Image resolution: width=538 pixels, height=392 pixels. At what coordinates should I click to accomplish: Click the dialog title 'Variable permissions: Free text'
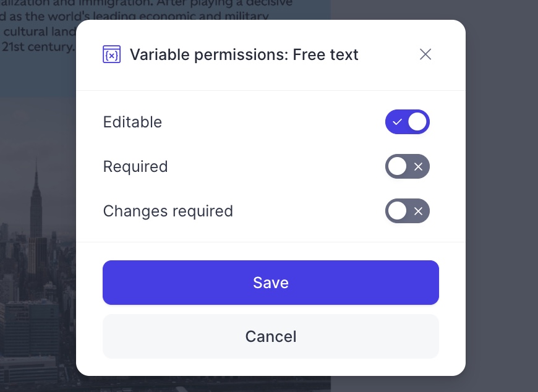pyautogui.click(x=244, y=54)
